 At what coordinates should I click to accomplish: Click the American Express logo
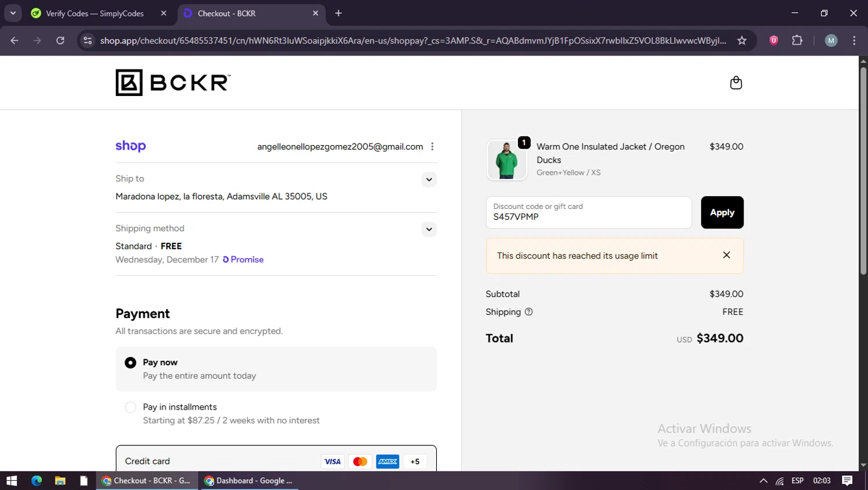[388, 461]
